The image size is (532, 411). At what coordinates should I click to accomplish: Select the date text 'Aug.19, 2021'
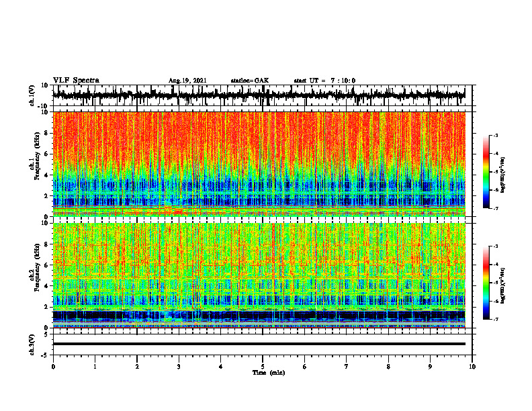187,81
